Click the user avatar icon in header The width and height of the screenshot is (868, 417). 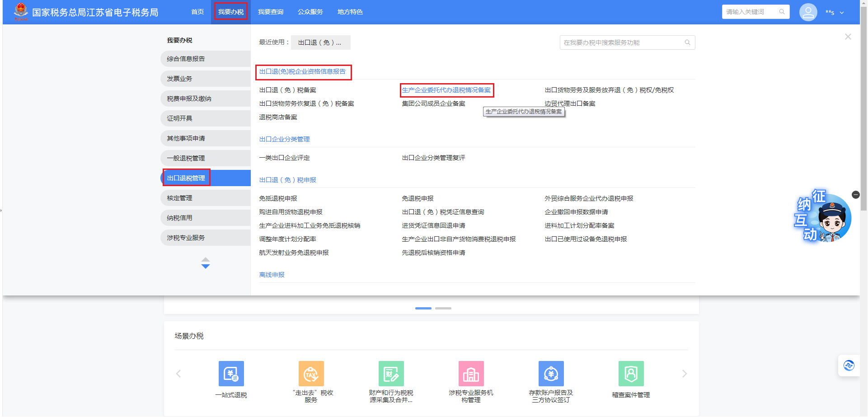click(x=808, y=12)
